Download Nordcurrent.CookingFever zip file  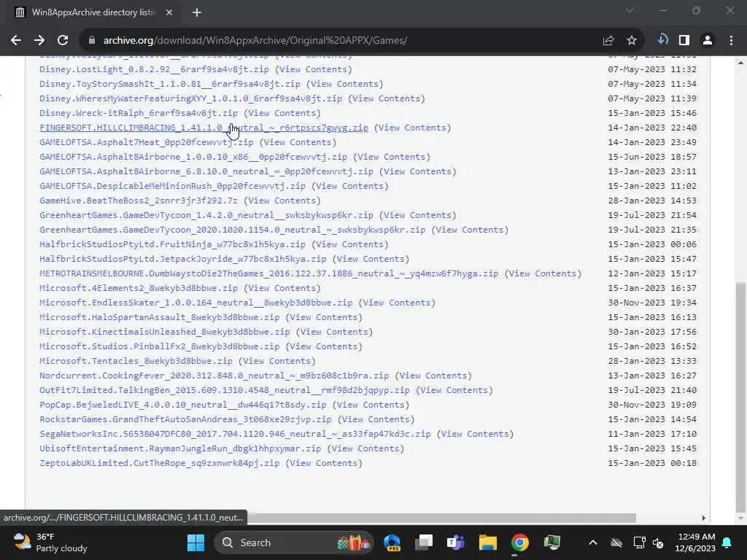[x=214, y=376]
